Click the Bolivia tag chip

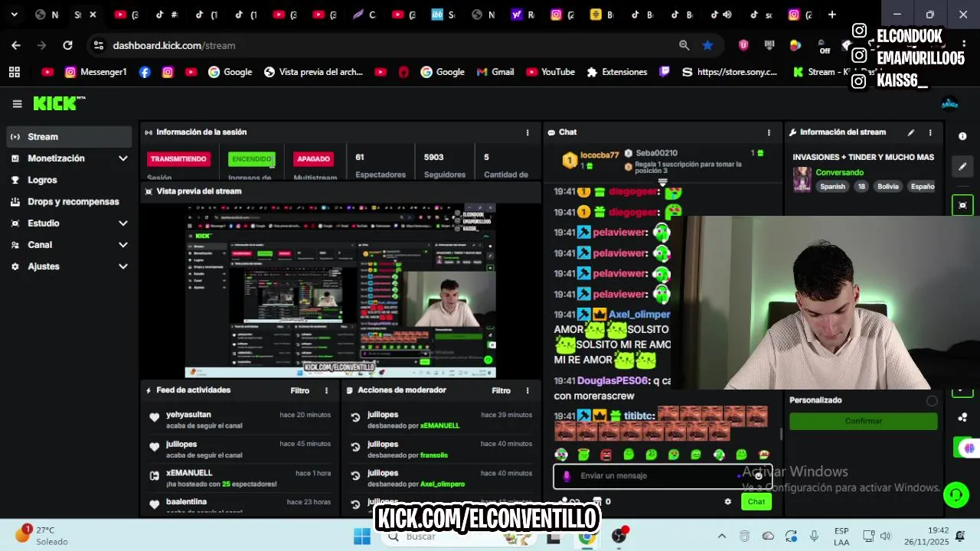(888, 187)
